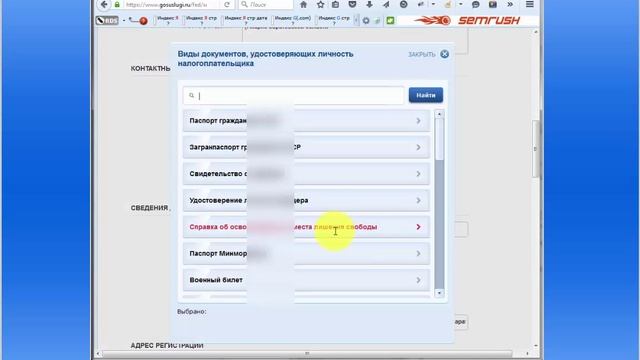
Task: Open the browser hamburger menu
Action: [529, 4]
